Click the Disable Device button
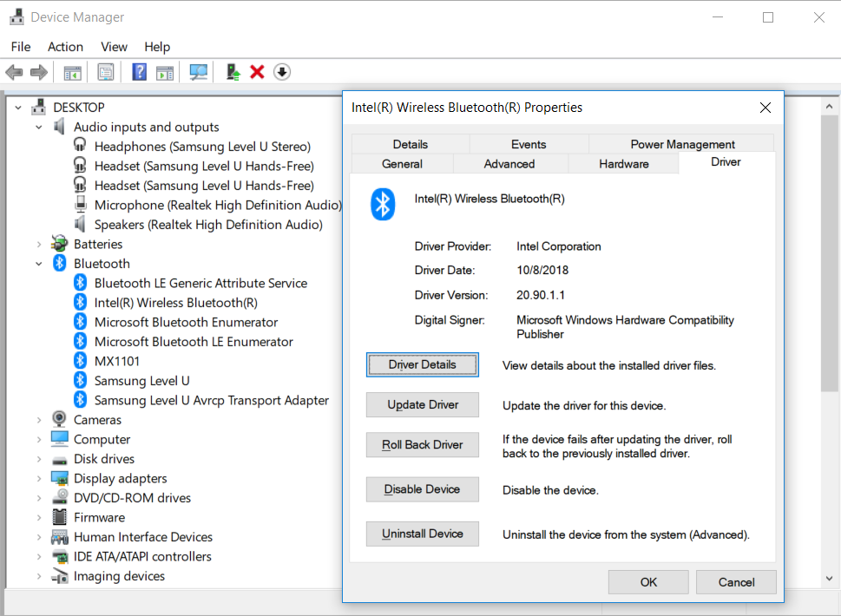The width and height of the screenshot is (841, 616). point(423,489)
